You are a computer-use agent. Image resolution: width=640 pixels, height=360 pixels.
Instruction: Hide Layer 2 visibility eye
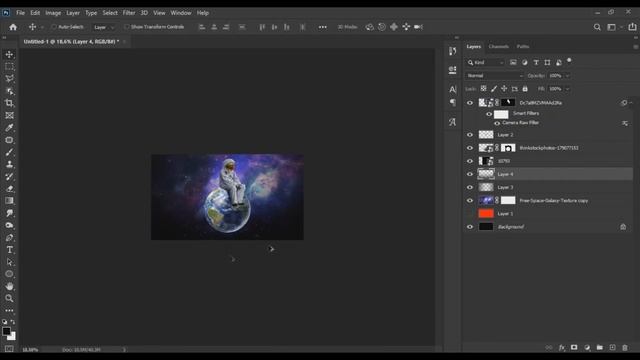click(x=470, y=135)
